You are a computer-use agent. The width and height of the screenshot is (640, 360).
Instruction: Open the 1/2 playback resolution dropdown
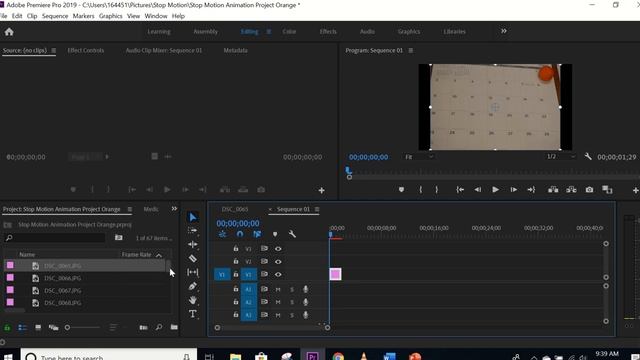click(561, 157)
